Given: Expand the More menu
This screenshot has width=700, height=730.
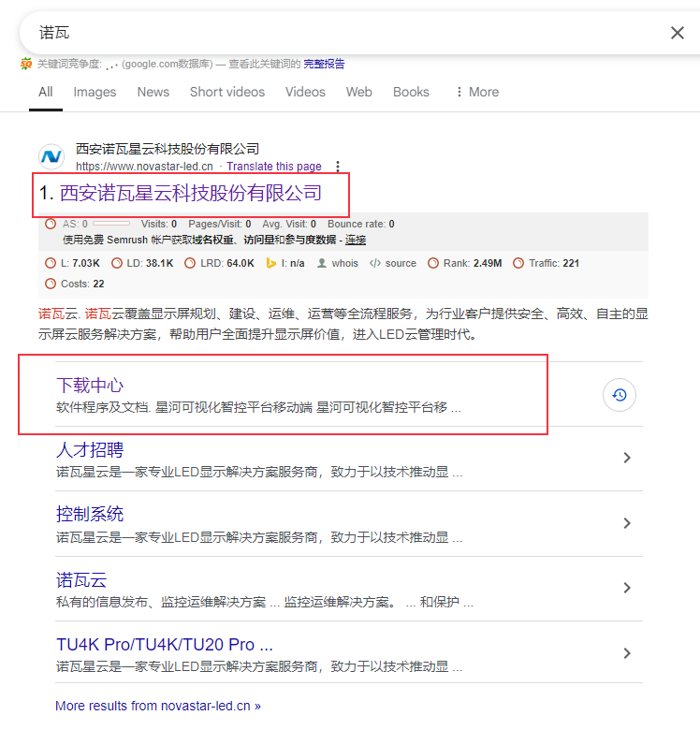Looking at the screenshot, I should [x=477, y=92].
